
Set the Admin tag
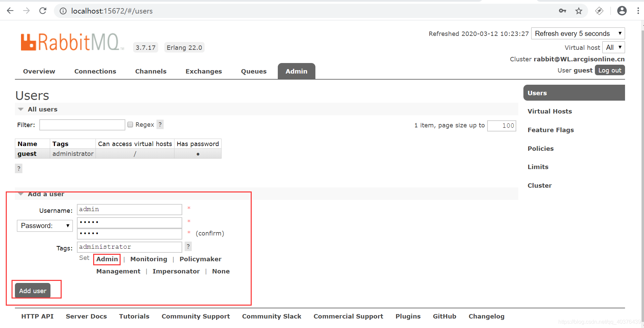tap(107, 259)
